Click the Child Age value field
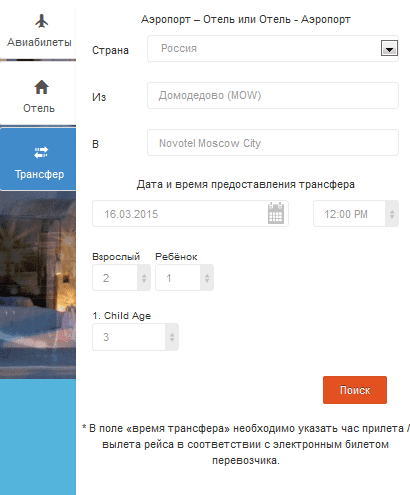This screenshot has width=410, height=495. [135, 337]
